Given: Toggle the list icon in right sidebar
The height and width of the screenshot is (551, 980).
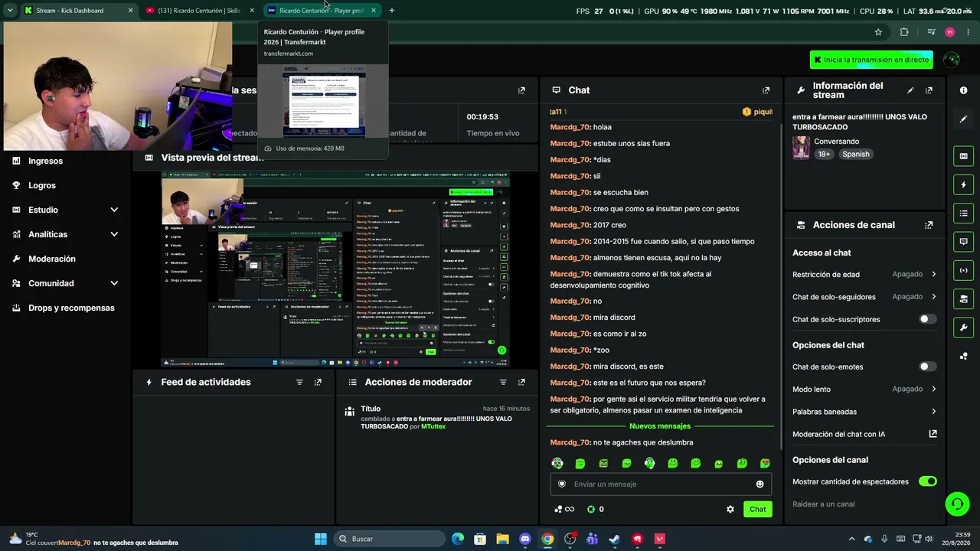Looking at the screenshot, I should pyautogui.click(x=963, y=213).
